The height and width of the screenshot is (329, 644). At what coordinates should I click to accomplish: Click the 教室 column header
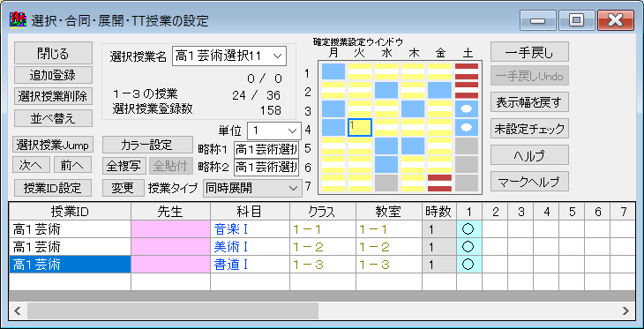pyautogui.click(x=388, y=212)
